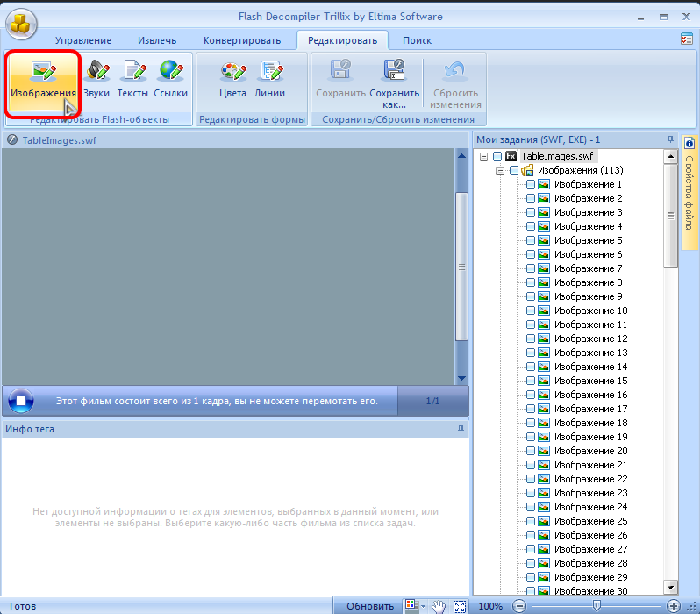Click the zoom out minus button
700x614 pixels.
518,606
